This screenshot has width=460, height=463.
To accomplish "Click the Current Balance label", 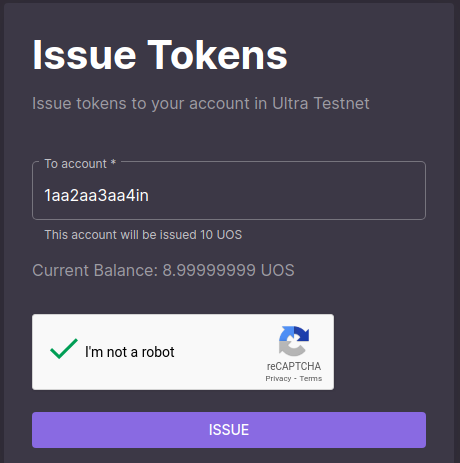I will (95, 270).
